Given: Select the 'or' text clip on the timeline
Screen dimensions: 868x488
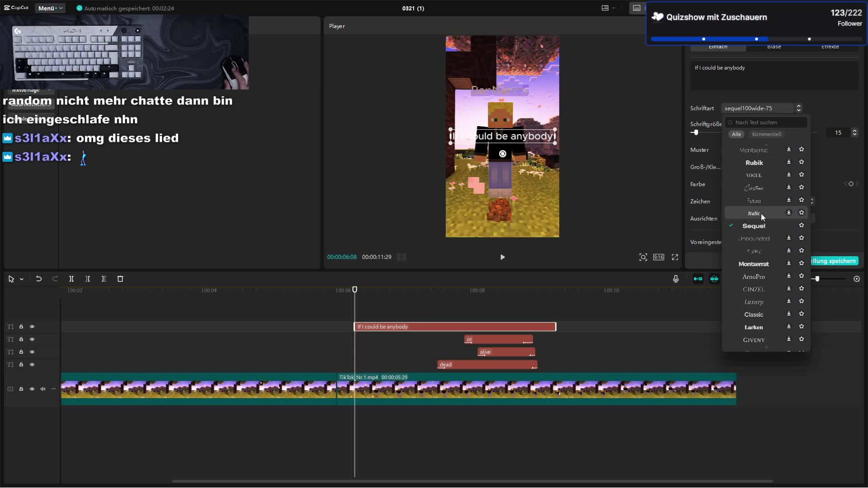Looking at the screenshot, I should (x=499, y=339).
